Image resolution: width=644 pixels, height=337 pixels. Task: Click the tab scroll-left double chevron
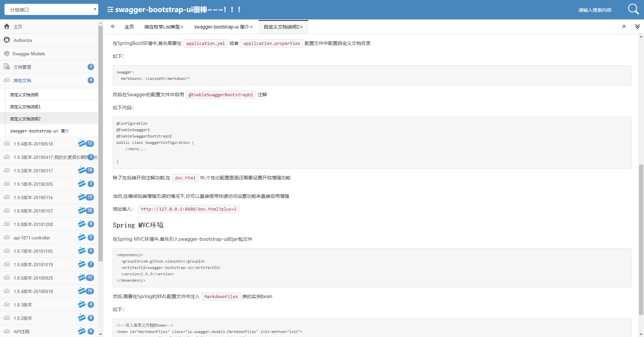113,26
